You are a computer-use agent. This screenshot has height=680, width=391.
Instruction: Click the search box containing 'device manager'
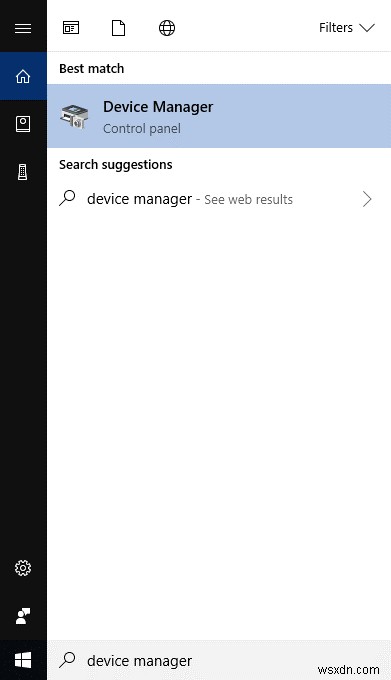click(219, 660)
